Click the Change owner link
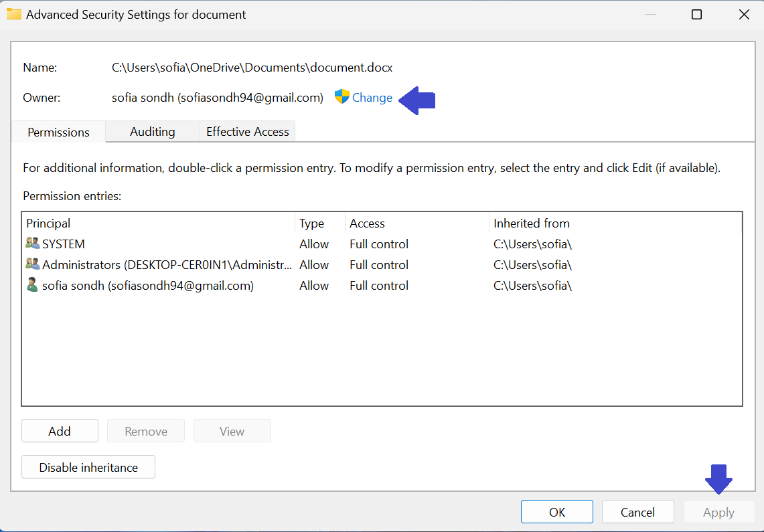Screen dimensions: 764x532 pyautogui.click(x=372, y=98)
